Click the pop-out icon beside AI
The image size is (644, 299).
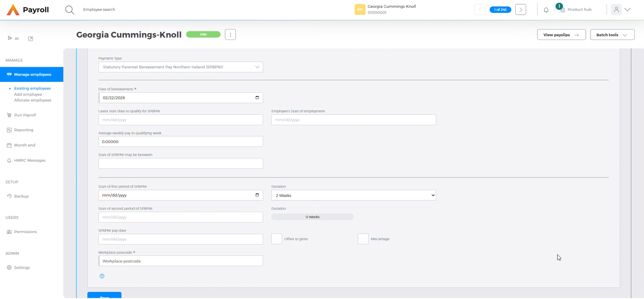(31, 38)
